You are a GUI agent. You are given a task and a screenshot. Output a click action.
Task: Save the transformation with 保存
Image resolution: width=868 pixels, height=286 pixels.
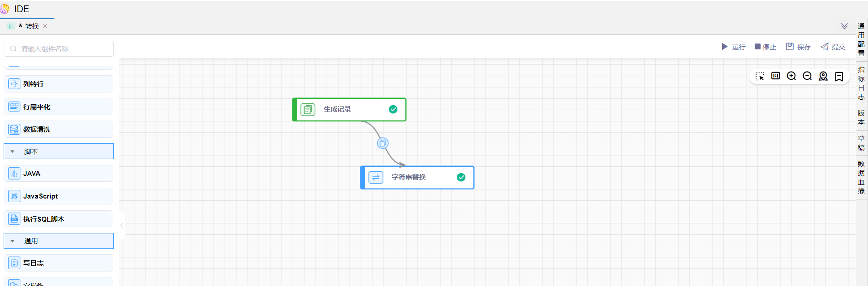click(x=799, y=47)
